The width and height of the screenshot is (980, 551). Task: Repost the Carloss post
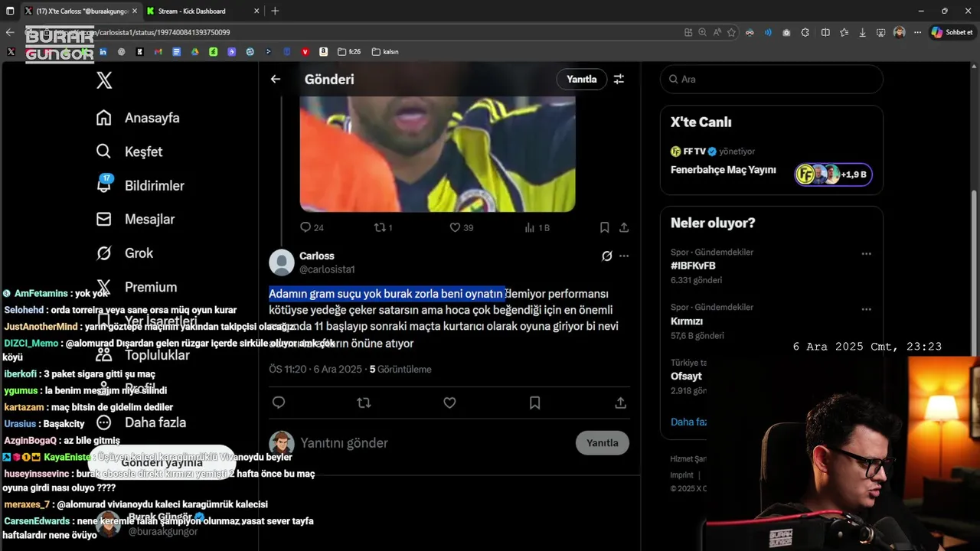(364, 403)
